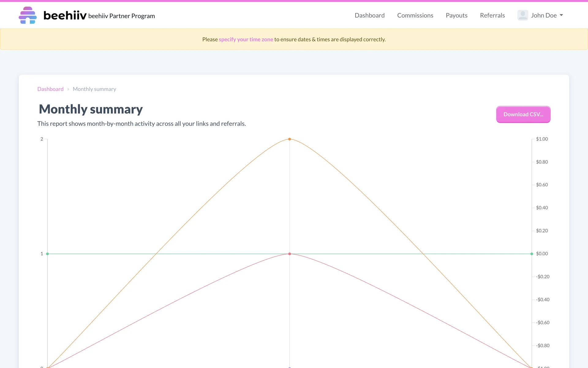Viewport: 588px width, 368px height.
Task: Open the Commissions page
Action: (x=415, y=15)
